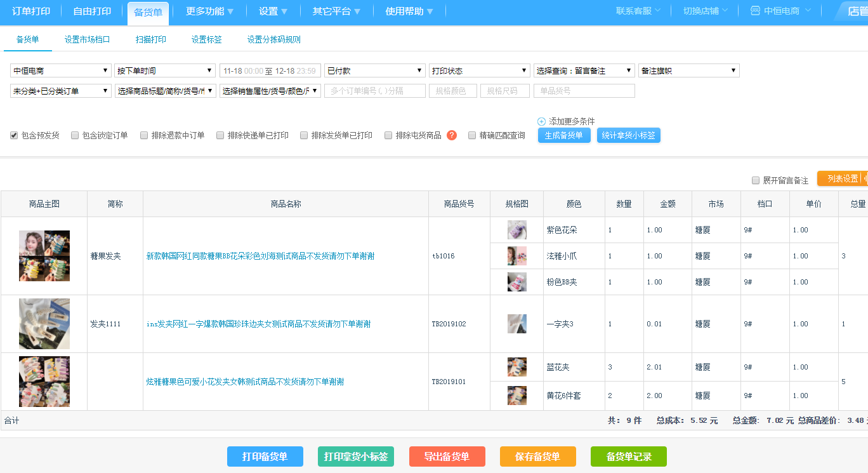Enable 排除快递单已打印 checkbox
This screenshot has height=473, width=868.
click(220, 135)
